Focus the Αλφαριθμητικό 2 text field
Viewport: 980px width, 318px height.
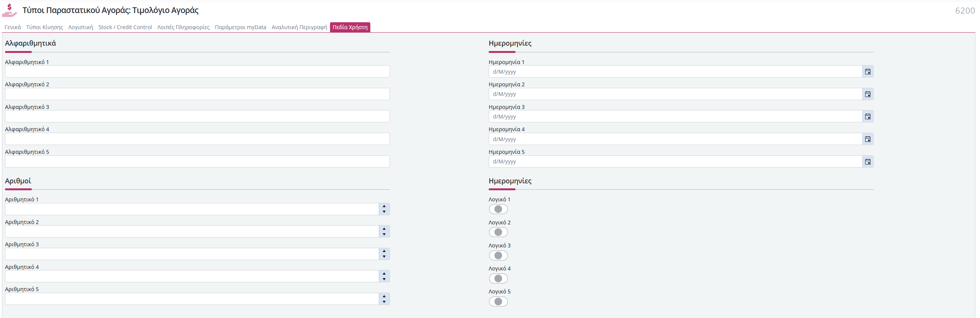click(197, 94)
